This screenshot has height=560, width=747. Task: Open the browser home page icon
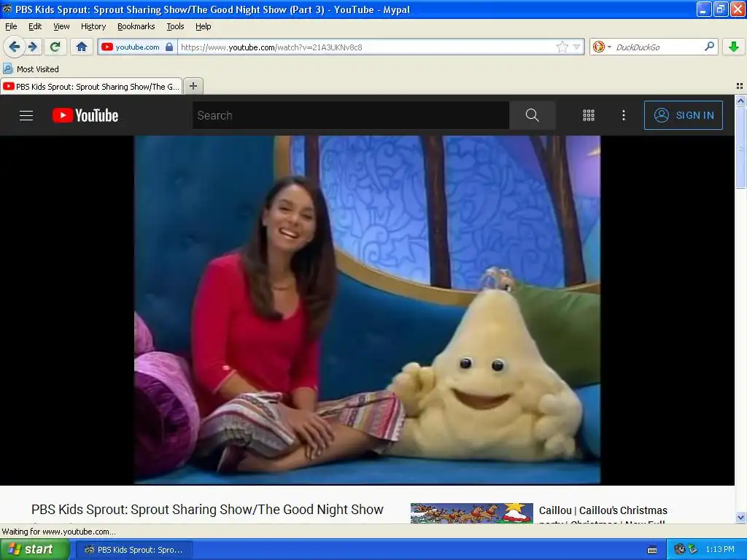[x=82, y=47]
